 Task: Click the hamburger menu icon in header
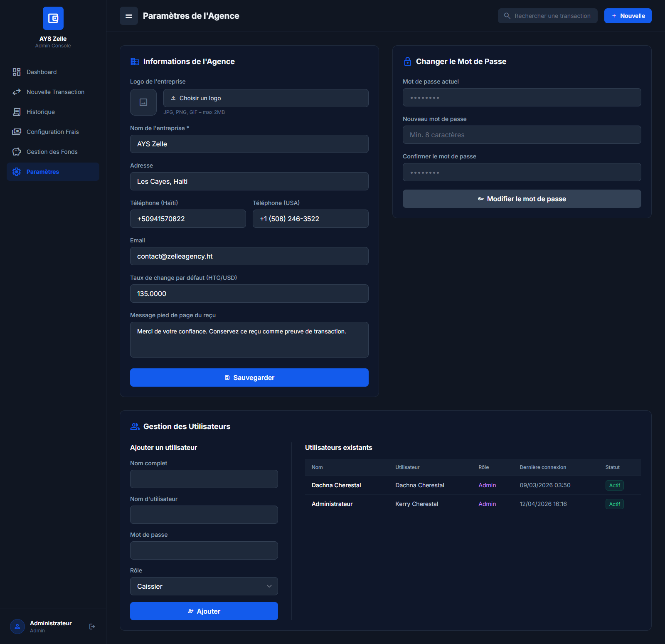click(129, 16)
